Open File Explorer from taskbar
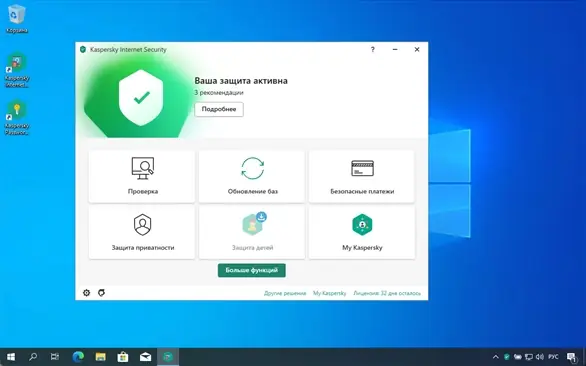 click(101, 357)
